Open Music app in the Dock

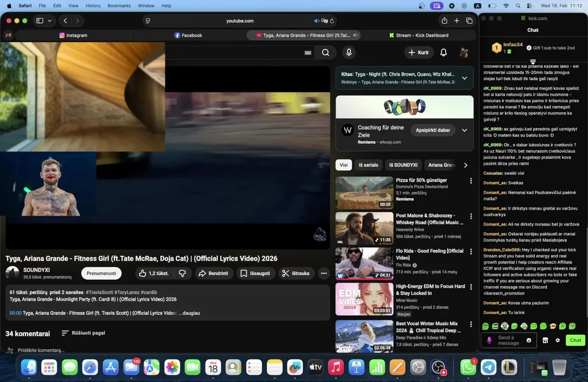pos(336,367)
